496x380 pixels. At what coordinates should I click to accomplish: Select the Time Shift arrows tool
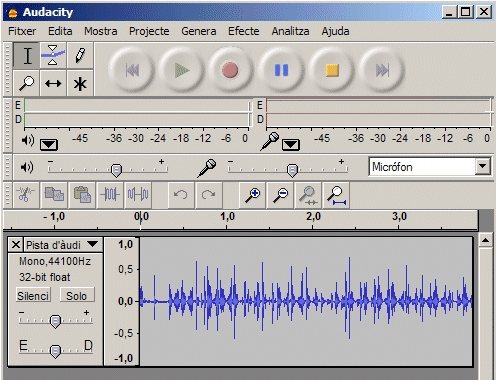pyautogui.click(x=53, y=83)
